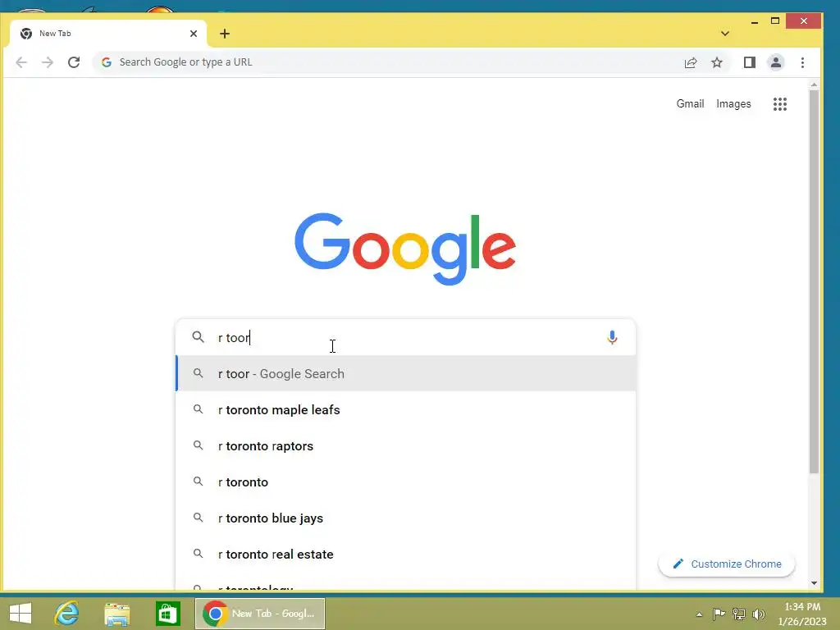Screen dimensions: 840x630
Task: Open Action Center flag icon
Action: pyautogui.click(x=719, y=614)
